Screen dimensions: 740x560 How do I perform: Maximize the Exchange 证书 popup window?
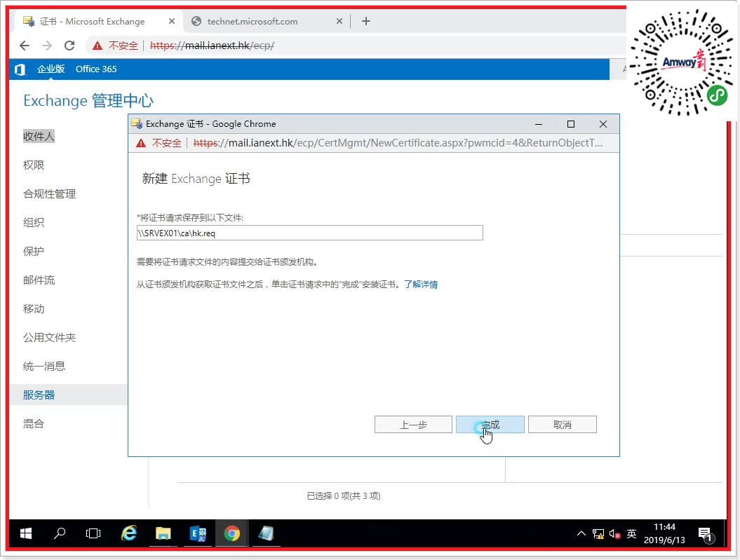[570, 124]
